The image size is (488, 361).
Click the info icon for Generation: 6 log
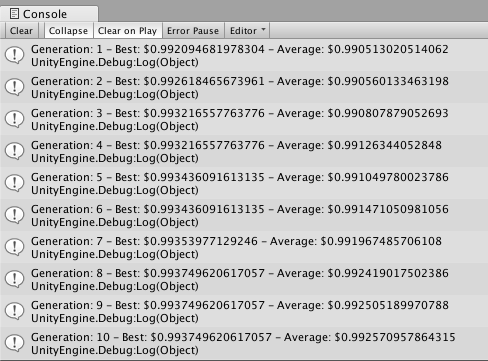click(x=15, y=215)
